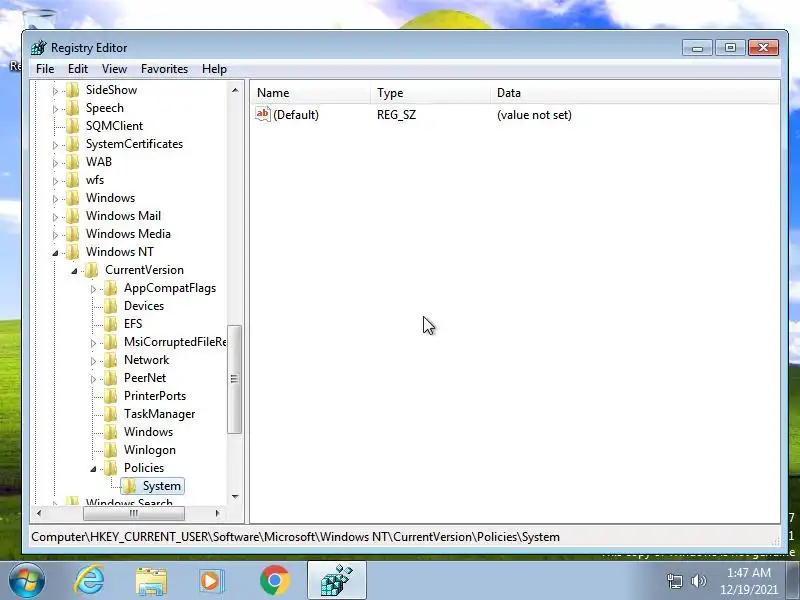Click the Type column header
The width and height of the screenshot is (800, 600).
431,93
